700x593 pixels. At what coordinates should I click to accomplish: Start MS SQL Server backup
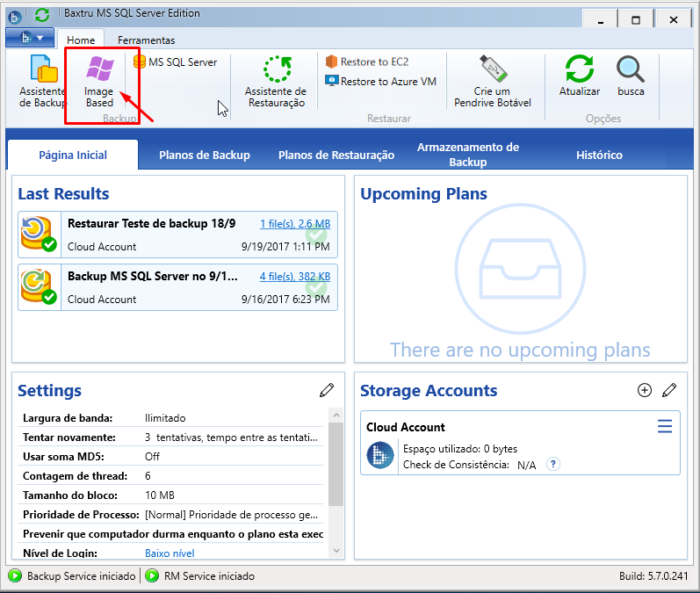click(175, 62)
